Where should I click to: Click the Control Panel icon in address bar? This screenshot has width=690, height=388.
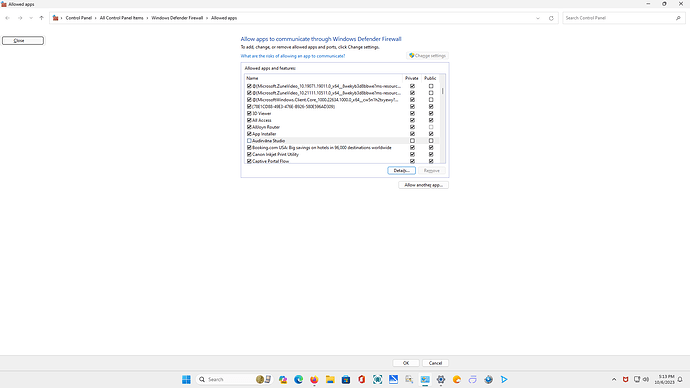pyautogui.click(x=55, y=18)
